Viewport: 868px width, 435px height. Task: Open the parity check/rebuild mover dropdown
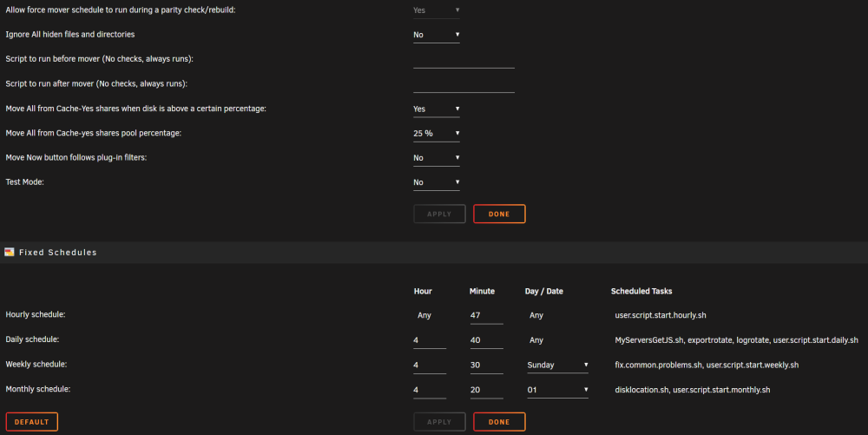tap(437, 10)
